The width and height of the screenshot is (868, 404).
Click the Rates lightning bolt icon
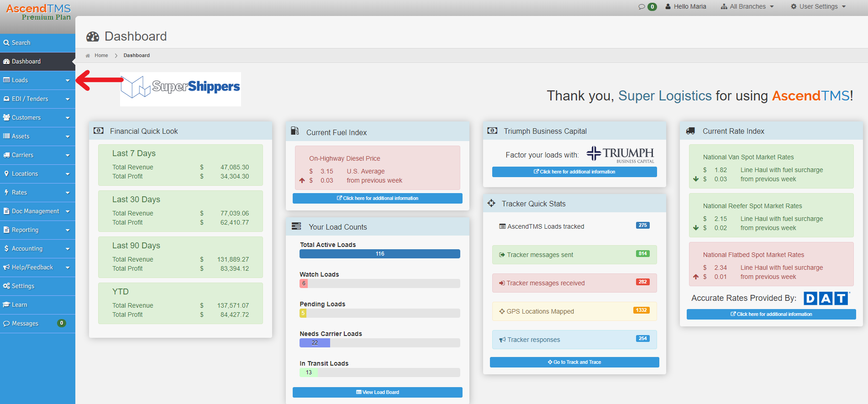[x=6, y=192]
